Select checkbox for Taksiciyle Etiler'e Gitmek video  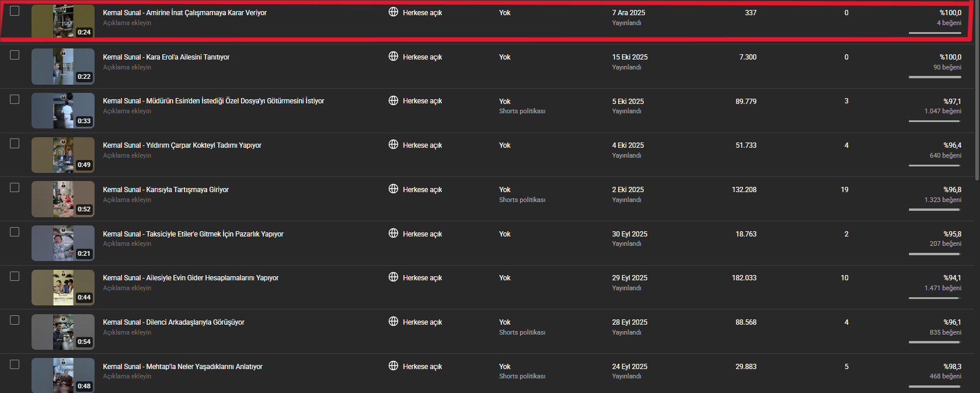[x=15, y=232]
